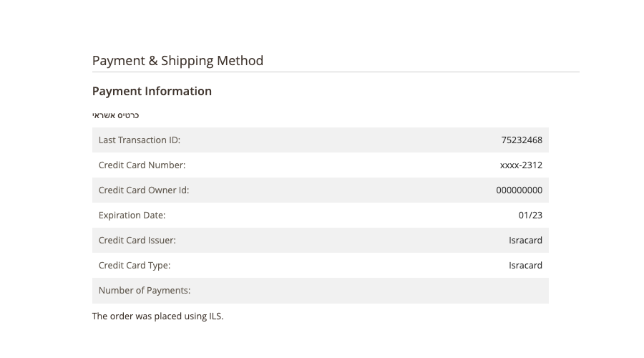Select the expiration value 01/23
644x358 pixels.
pyautogui.click(x=530, y=216)
